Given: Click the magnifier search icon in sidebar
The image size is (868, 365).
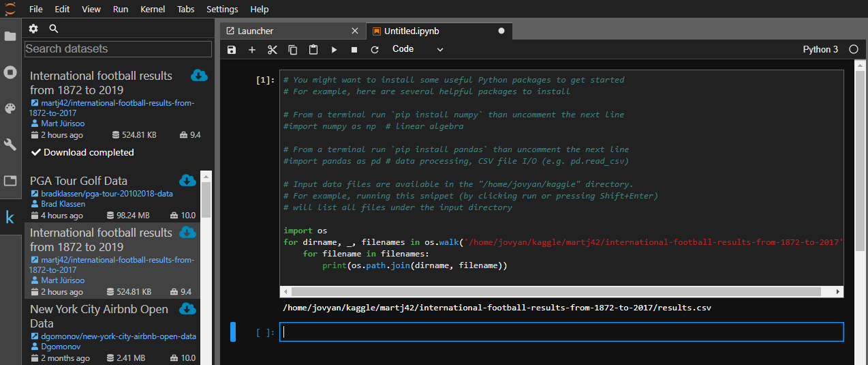Looking at the screenshot, I should click(54, 29).
